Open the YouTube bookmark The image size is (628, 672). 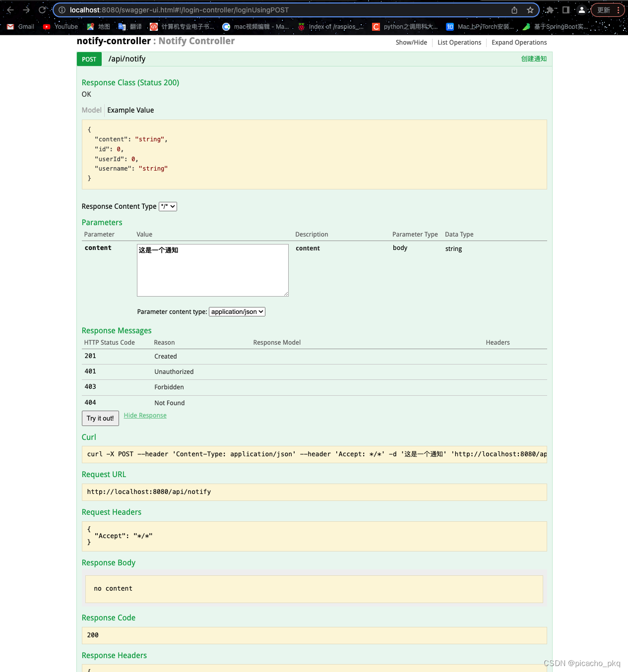pyautogui.click(x=61, y=27)
